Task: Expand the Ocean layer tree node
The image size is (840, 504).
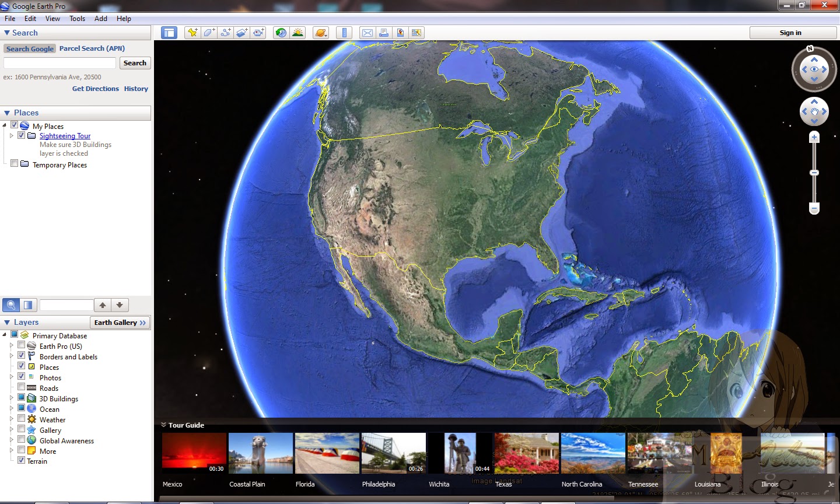Action: [x=11, y=408]
